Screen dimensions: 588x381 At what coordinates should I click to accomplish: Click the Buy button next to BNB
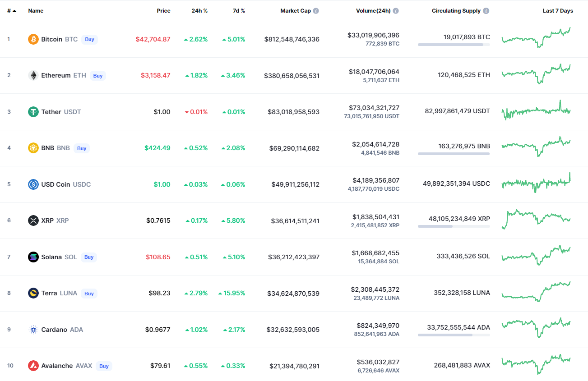tap(82, 148)
